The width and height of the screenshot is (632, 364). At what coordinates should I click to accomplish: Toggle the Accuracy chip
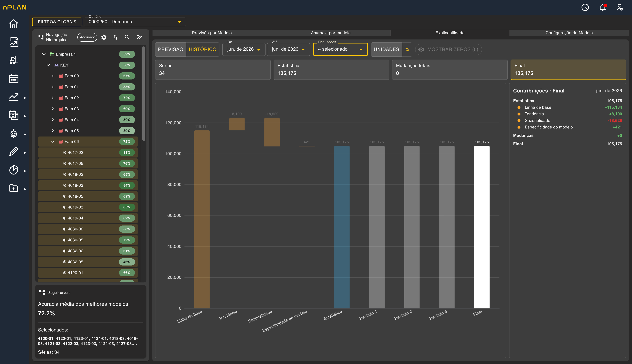87,37
